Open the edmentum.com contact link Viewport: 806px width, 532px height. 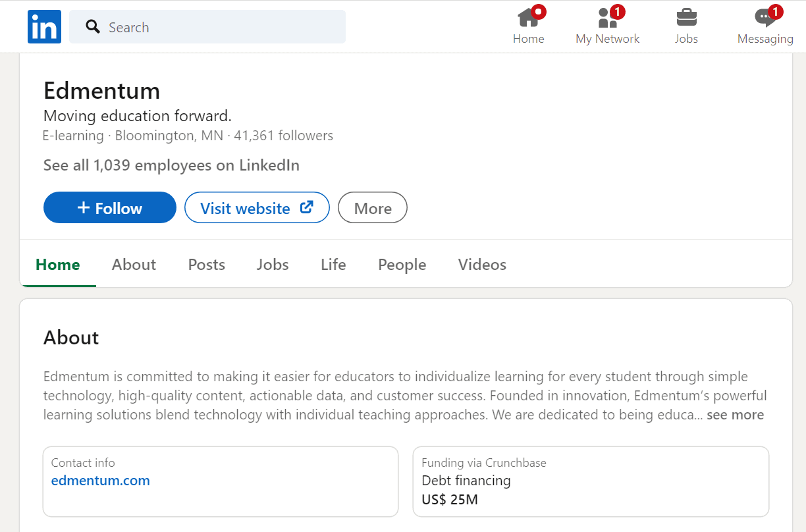[x=101, y=481]
